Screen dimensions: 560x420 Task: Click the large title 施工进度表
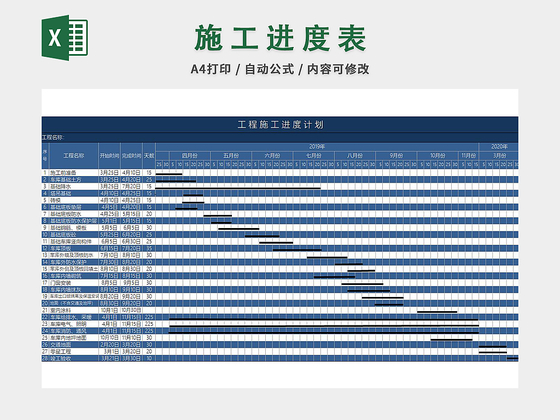(280, 38)
